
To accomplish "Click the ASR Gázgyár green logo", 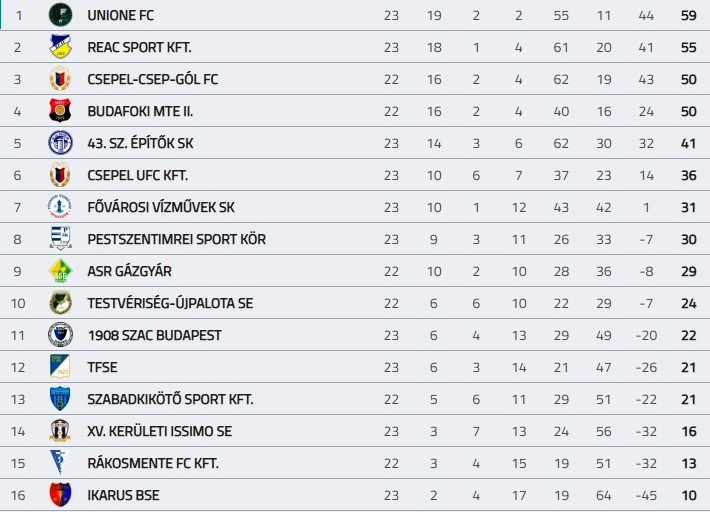I will click(60, 271).
